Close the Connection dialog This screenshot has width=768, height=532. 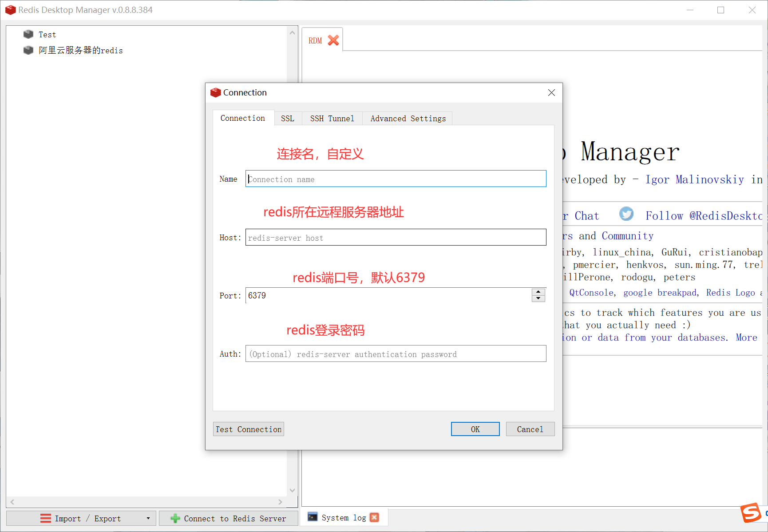(x=551, y=92)
